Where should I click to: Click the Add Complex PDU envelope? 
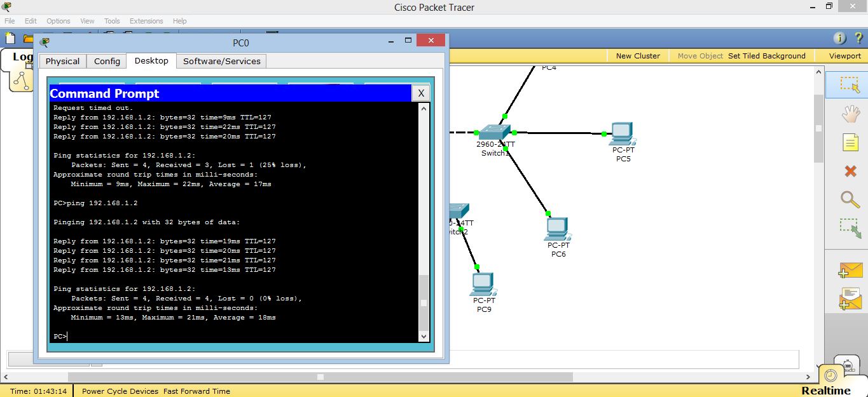pos(850,299)
